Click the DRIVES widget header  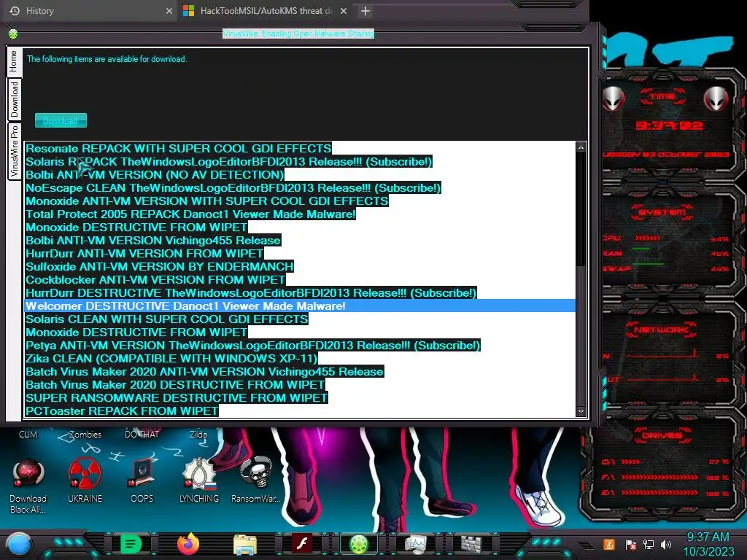(x=662, y=435)
